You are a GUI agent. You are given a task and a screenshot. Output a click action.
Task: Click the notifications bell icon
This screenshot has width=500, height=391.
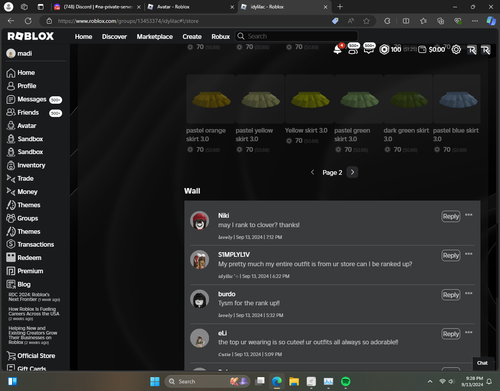pos(338,50)
